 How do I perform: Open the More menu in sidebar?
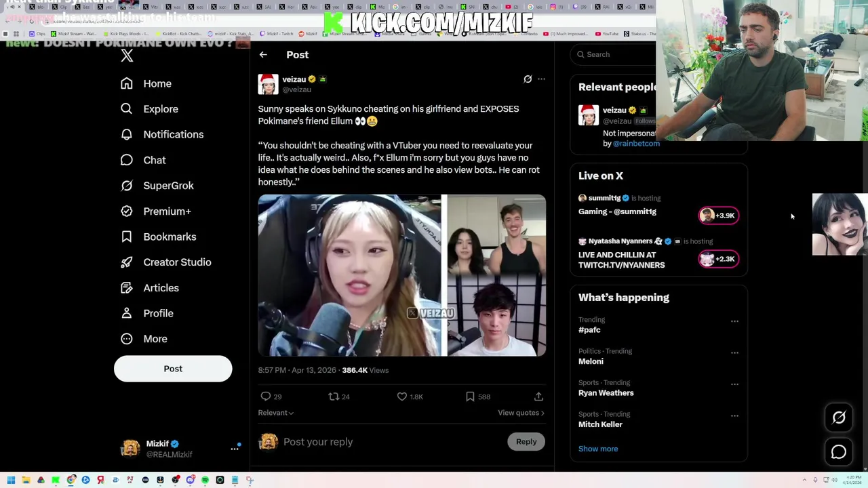tap(126, 338)
